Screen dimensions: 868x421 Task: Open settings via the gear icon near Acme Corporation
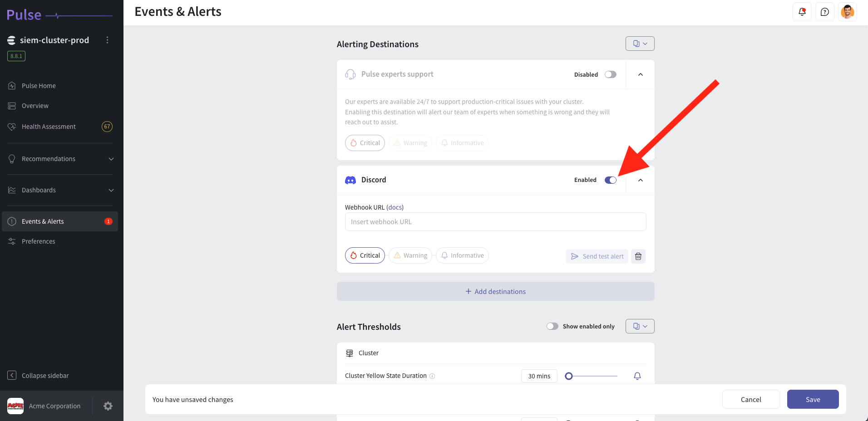point(108,406)
